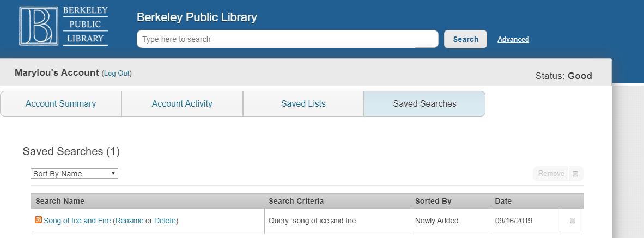Open the Sort By Name dropdown

click(x=74, y=174)
